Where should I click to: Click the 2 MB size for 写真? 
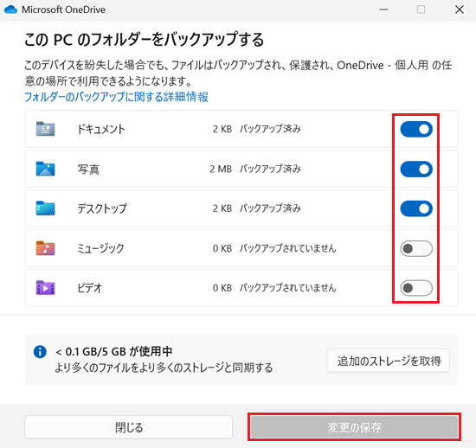point(221,169)
